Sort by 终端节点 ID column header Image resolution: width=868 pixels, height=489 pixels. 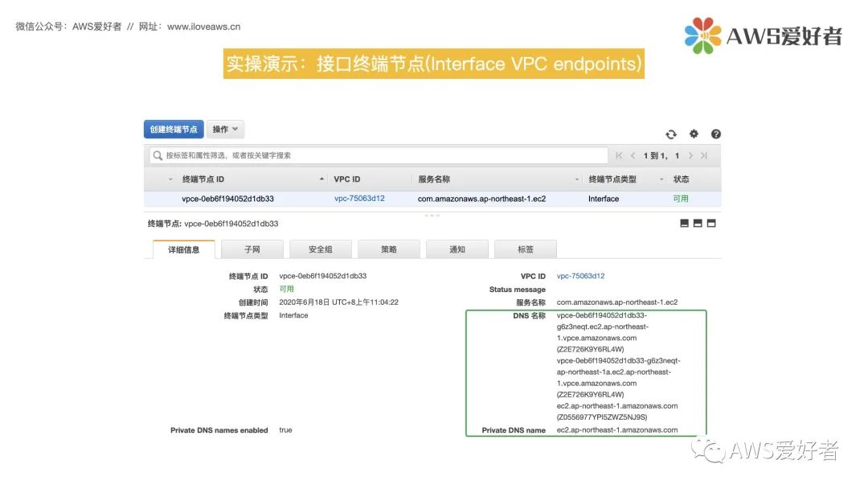pyautogui.click(x=203, y=179)
